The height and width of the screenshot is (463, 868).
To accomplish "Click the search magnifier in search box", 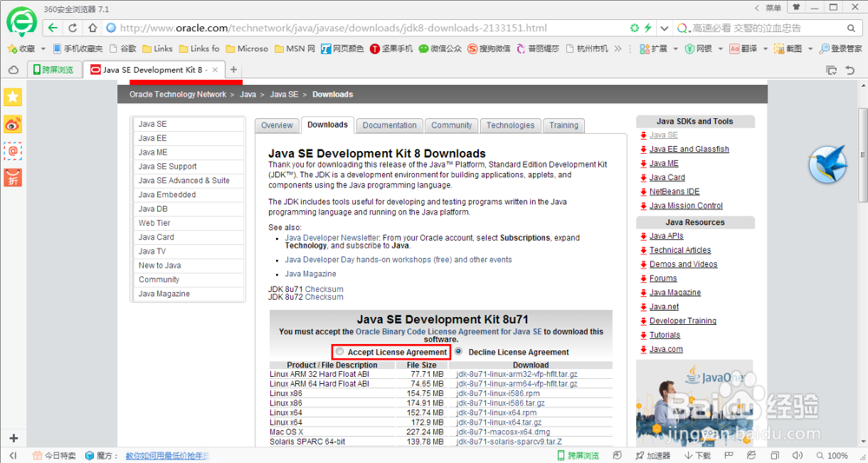I will pos(851,29).
